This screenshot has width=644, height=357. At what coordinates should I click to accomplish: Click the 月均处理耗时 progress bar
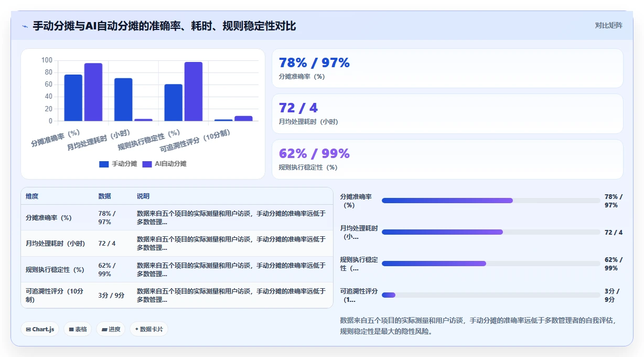[x=491, y=232]
